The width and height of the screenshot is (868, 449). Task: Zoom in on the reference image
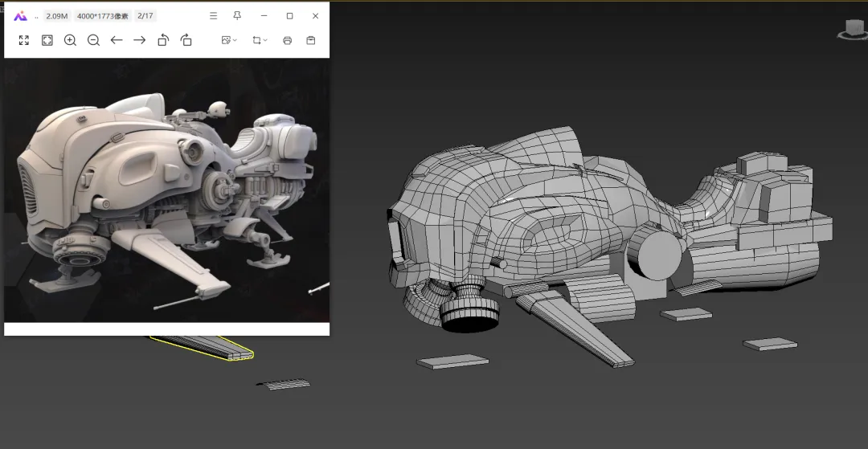pos(70,40)
